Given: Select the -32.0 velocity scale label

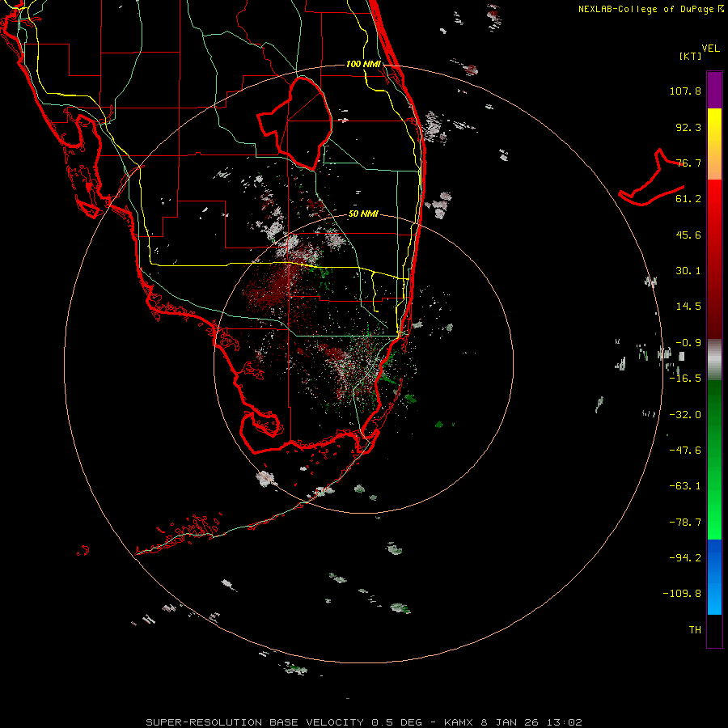Looking at the screenshot, I should coord(685,415).
